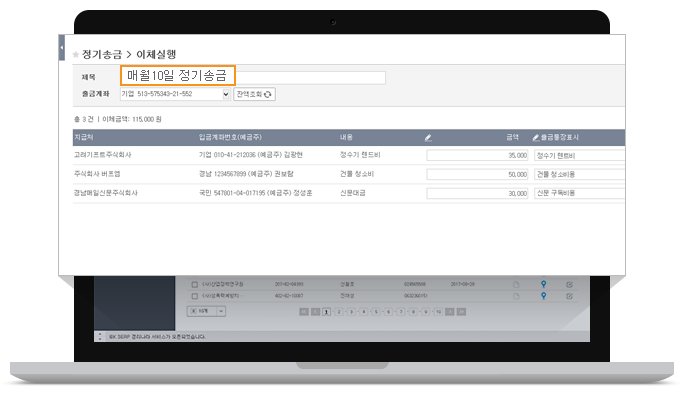Select page 3 in pagination
Screen dimensions: 684x396
point(351,312)
